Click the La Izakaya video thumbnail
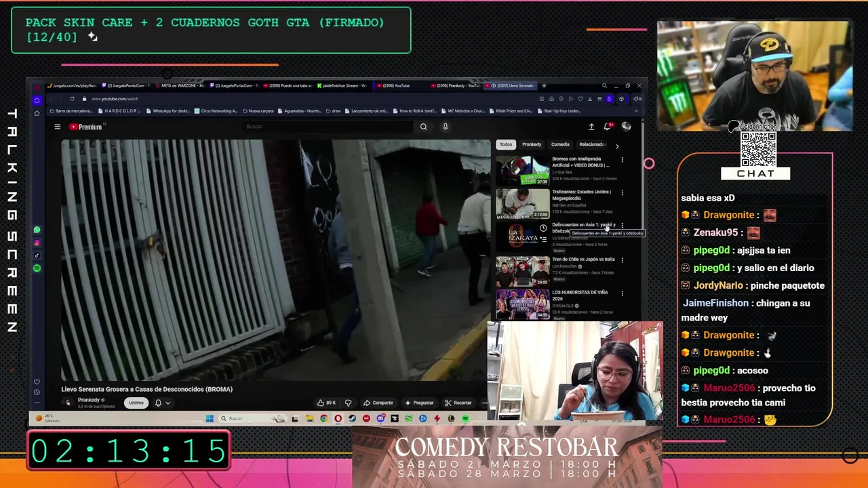The image size is (868, 488). click(522, 237)
